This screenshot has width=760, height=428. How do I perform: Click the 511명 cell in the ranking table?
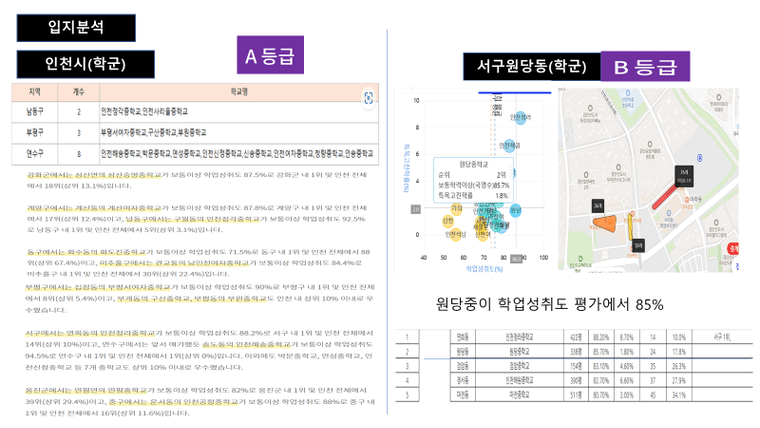576,395
